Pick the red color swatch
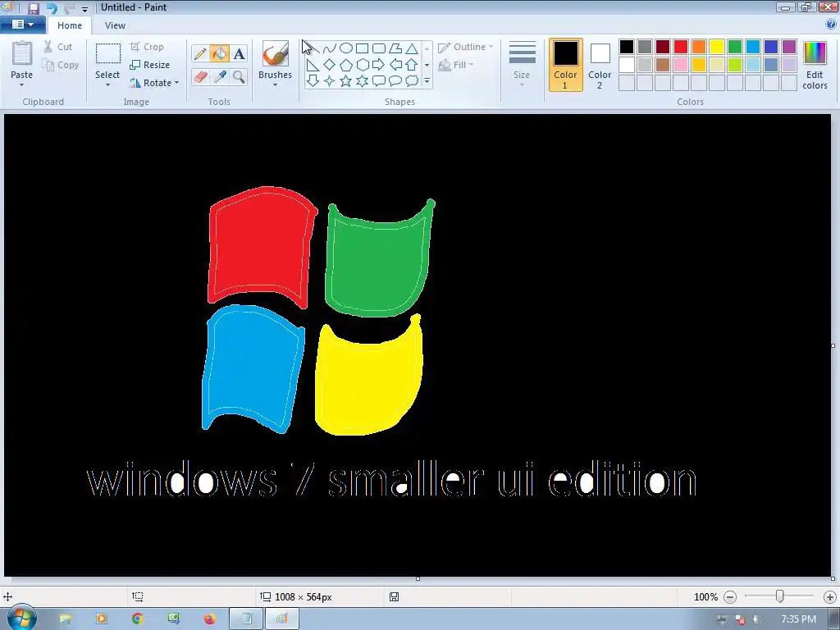This screenshot has height=630, width=840. [x=681, y=47]
